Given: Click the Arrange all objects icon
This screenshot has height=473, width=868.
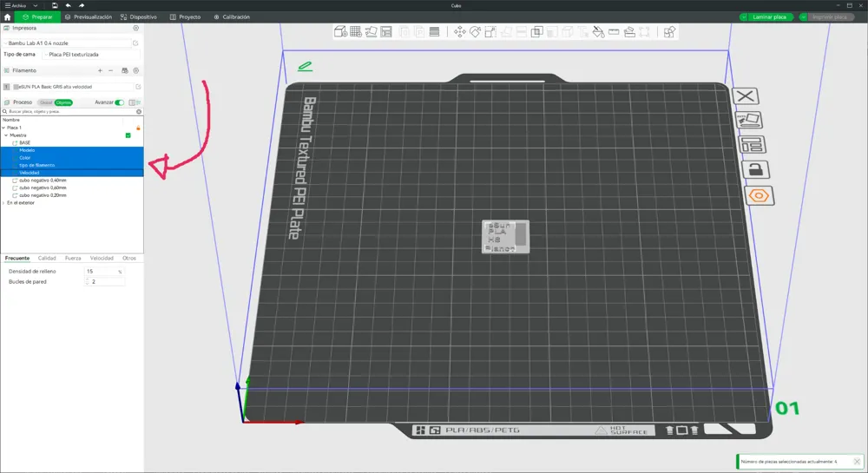Looking at the screenshot, I should coord(386,31).
